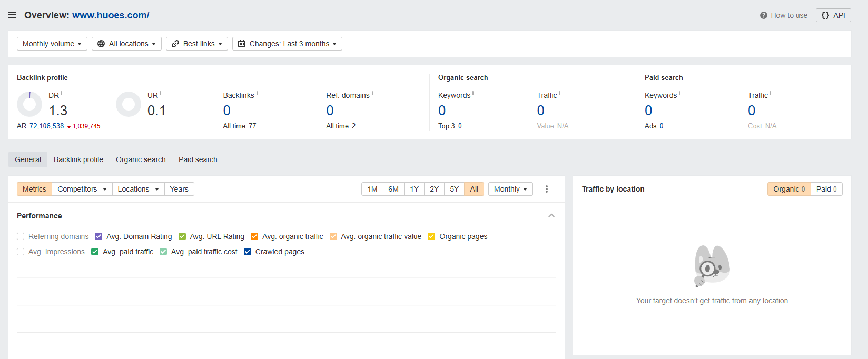Image resolution: width=868 pixels, height=359 pixels.
Task: Click the UR info icon
Action: click(x=161, y=93)
